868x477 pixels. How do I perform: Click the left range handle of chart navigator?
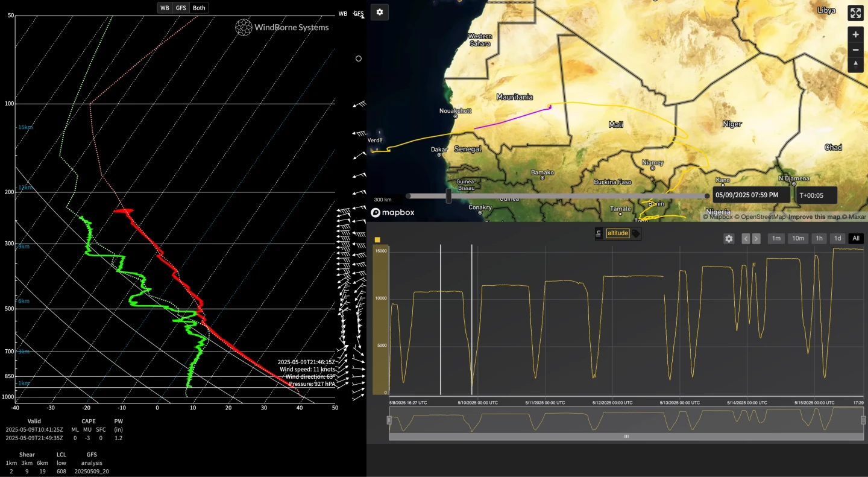tap(389, 420)
